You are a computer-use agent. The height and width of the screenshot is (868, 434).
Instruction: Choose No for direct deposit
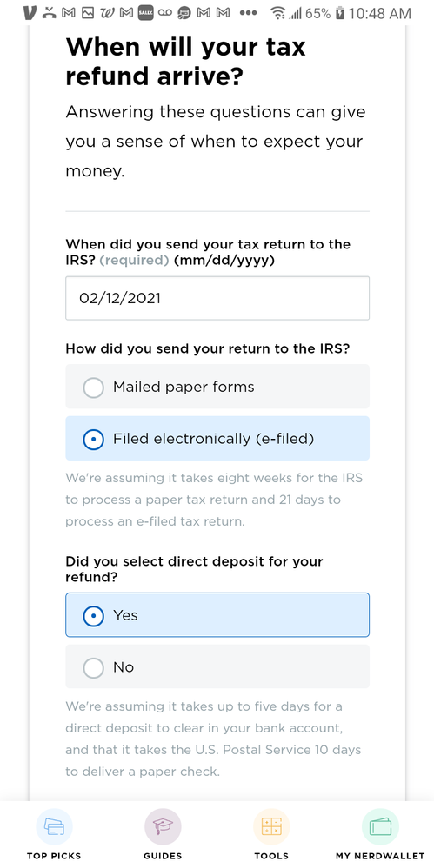click(x=217, y=666)
